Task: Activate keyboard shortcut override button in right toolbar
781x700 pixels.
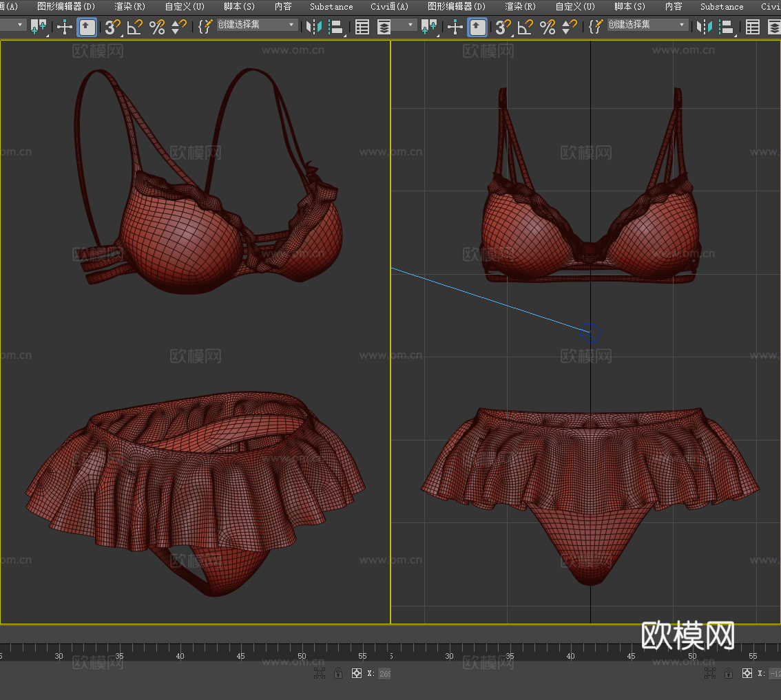Action: tap(477, 27)
